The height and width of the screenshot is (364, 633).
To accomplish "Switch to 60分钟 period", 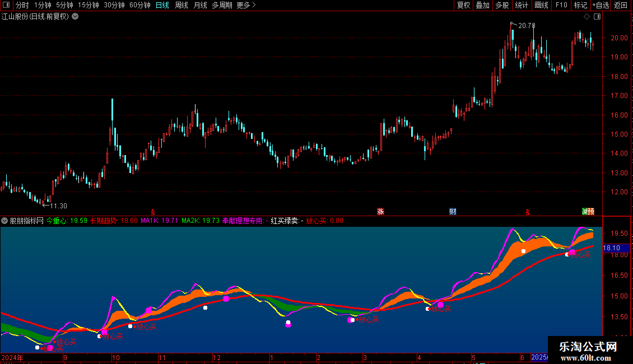I will pyautogui.click(x=140, y=5).
